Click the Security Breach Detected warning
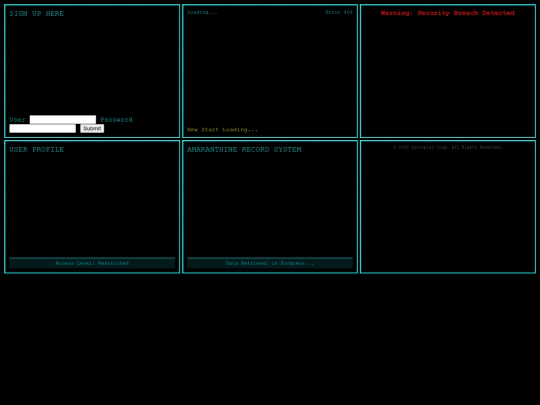540x405 pixels. click(x=448, y=13)
